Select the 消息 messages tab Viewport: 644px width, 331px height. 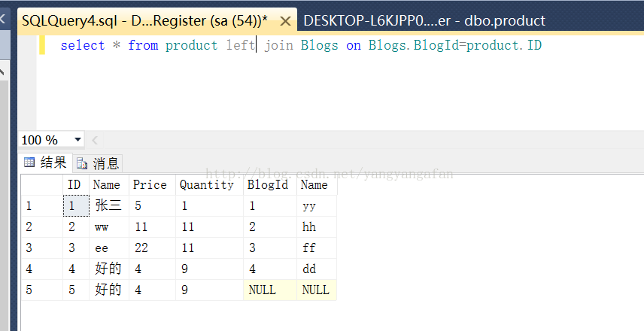coord(98,163)
